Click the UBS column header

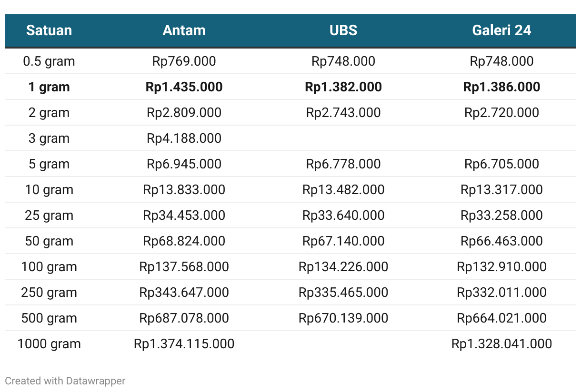coord(343,30)
